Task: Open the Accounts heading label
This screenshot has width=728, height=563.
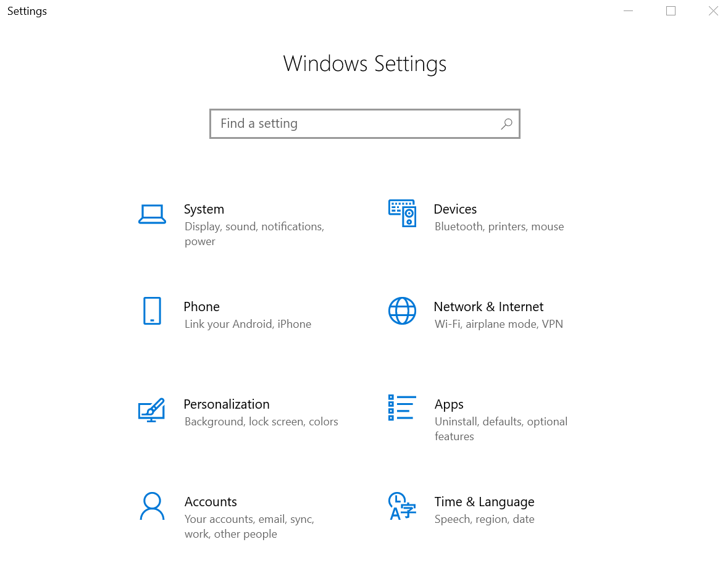Action: click(x=211, y=502)
